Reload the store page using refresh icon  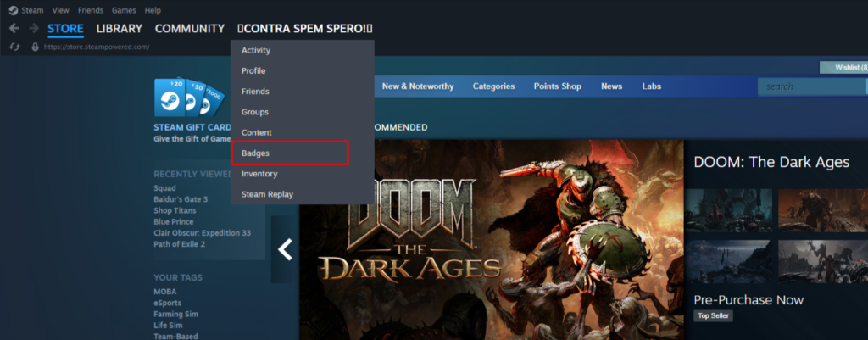tap(15, 47)
